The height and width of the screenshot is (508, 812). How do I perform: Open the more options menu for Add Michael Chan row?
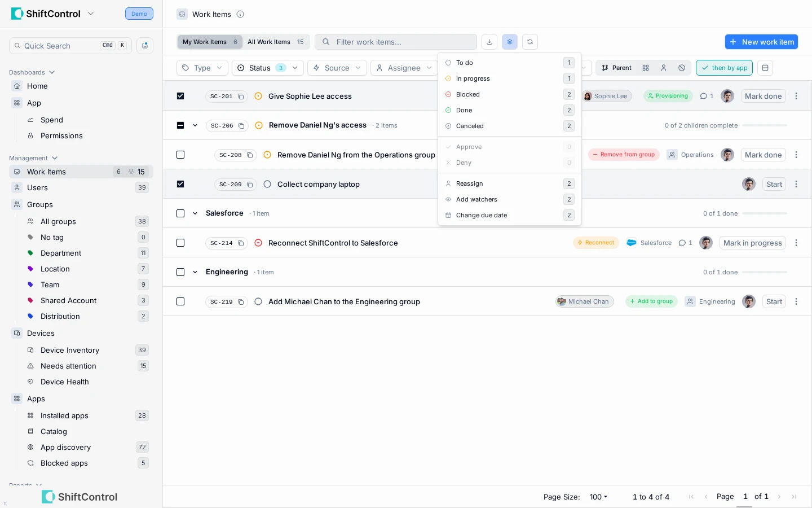point(796,301)
